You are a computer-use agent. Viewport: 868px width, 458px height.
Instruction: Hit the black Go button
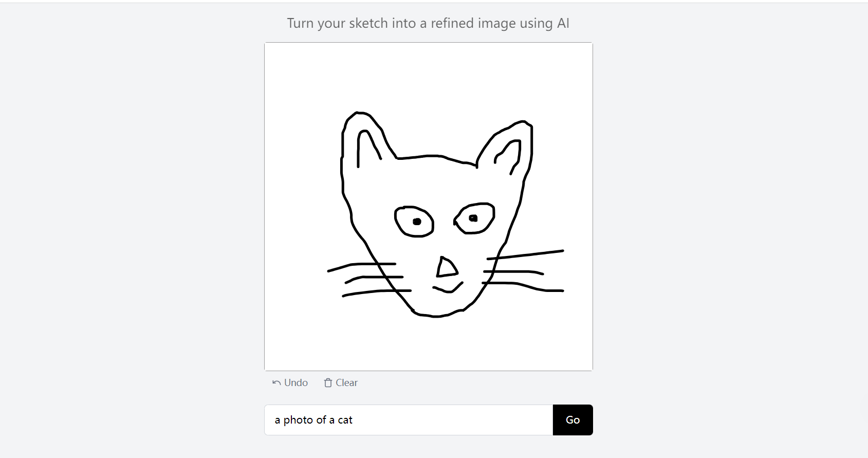pyautogui.click(x=572, y=420)
